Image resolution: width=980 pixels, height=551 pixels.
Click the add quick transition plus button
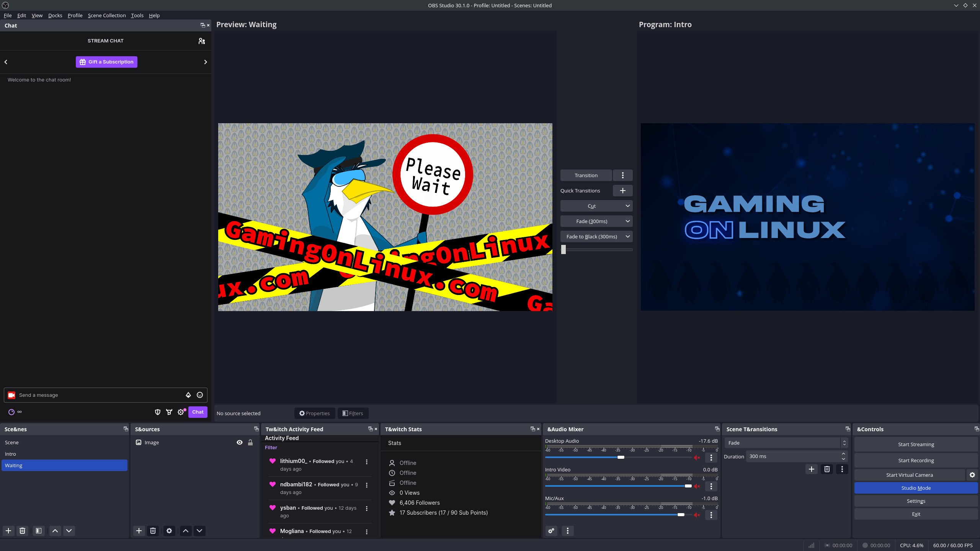tap(622, 191)
